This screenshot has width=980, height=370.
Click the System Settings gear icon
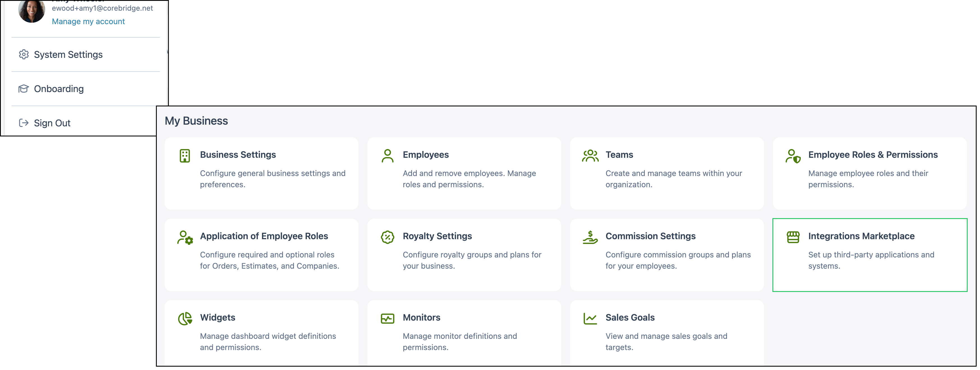(24, 54)
